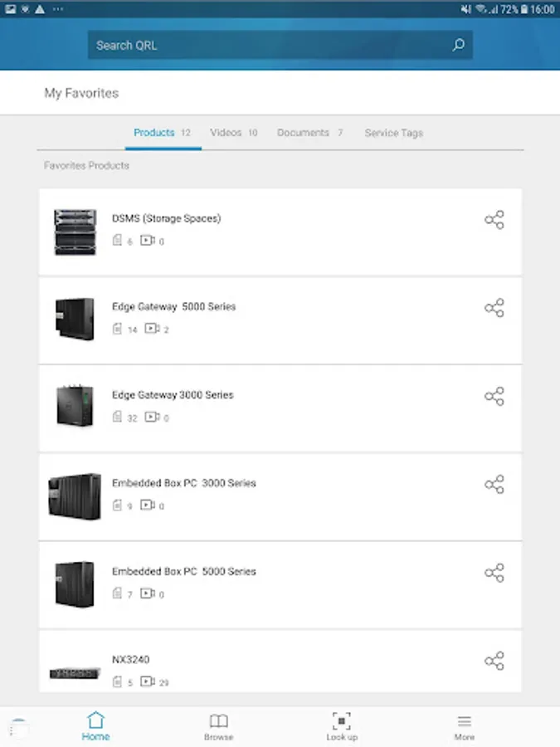Tap documents icon for Edge Gateway 5000
This screenshot has width=560, height=747.
117,328
